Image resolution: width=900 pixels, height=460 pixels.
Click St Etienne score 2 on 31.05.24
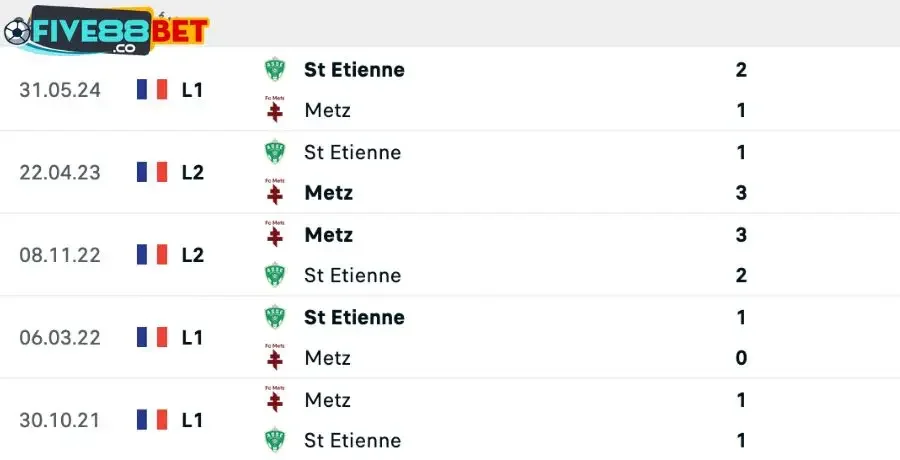(x=741, y=70)
